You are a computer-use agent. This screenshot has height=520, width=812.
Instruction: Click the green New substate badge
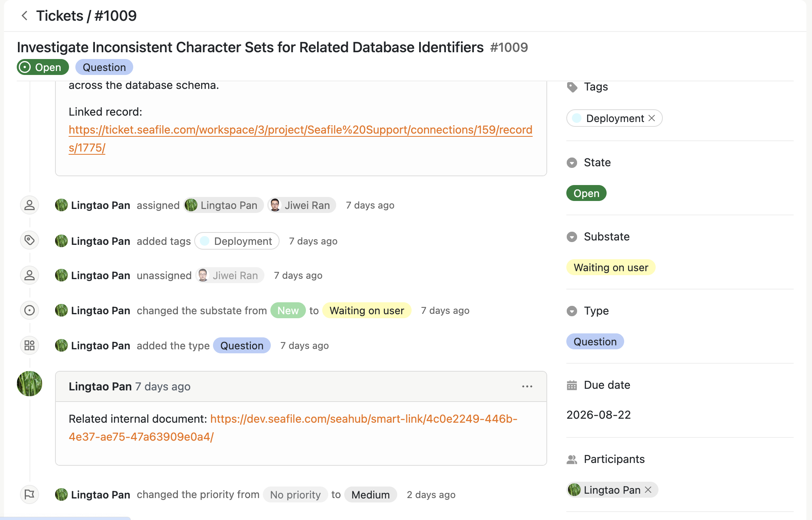(x=288, y=310)
